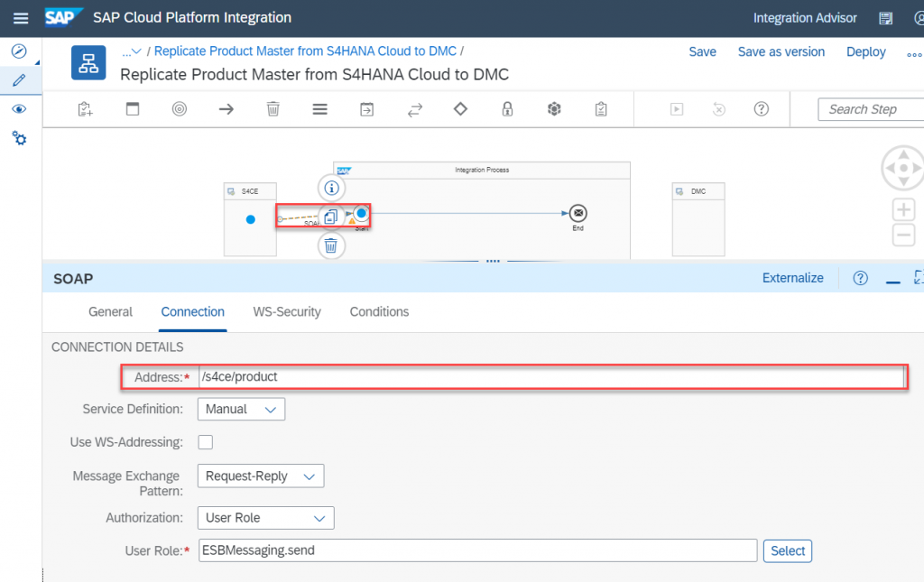Image resolution: width=924 pixels, height=582 pixels.
Task: Toggle the Use WS-Addressing checkbox
Action: tap(206, 442)
